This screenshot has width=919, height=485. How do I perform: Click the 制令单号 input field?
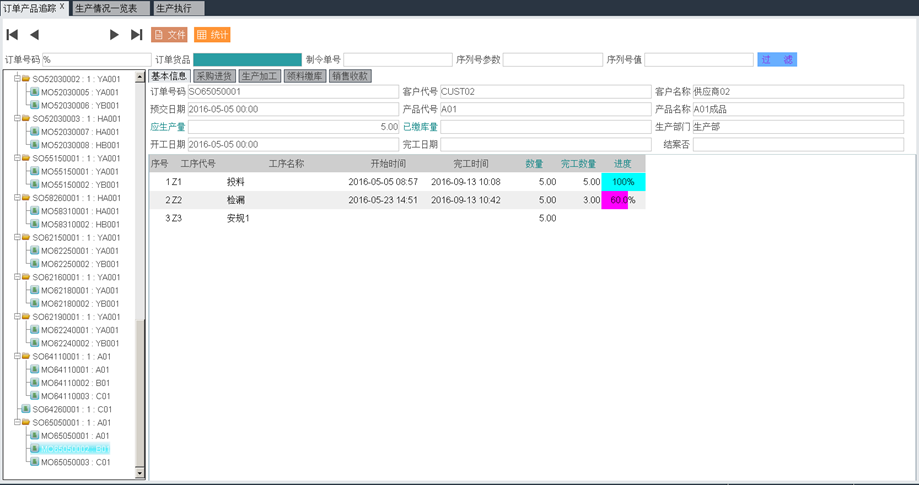398,60
